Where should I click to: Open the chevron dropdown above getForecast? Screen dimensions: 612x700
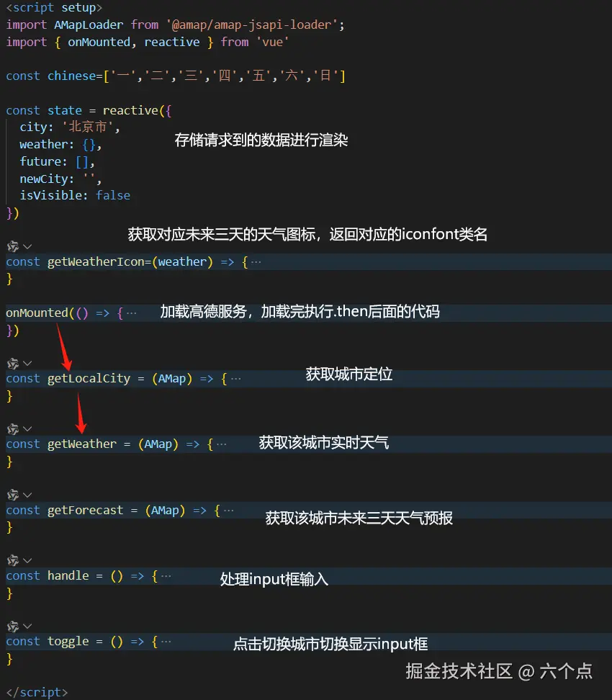27,495
